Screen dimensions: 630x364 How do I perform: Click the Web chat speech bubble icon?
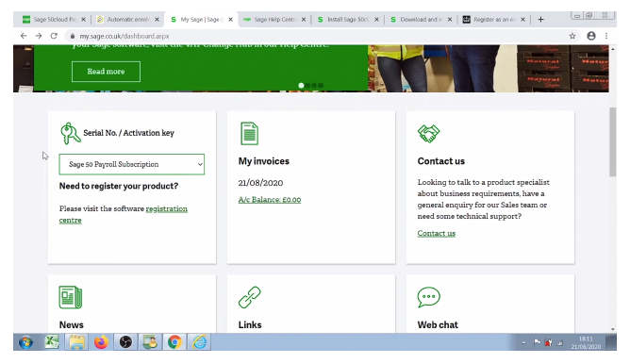[x=429, y=297]
